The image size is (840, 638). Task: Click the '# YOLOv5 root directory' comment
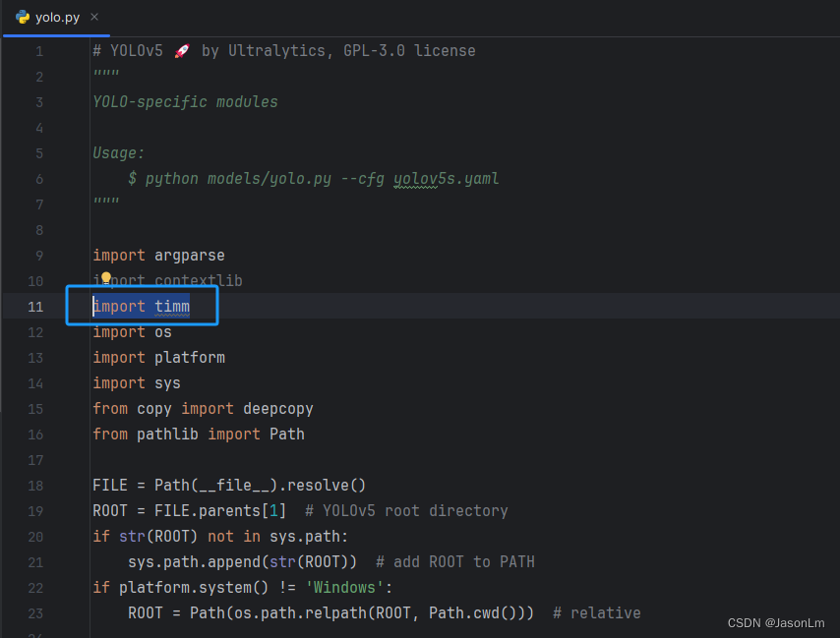[x=406, y=511]
